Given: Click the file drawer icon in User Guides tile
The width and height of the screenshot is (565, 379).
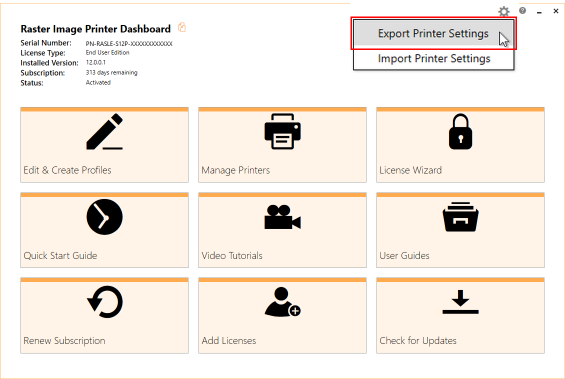Looking at the screenshot, I should (x=461, y=217).
